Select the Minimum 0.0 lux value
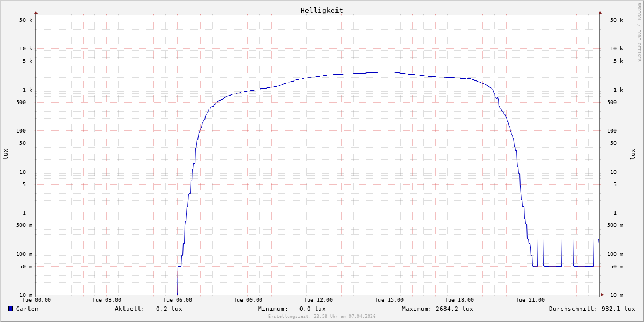644x322 pixels. (x=312, y=309)
